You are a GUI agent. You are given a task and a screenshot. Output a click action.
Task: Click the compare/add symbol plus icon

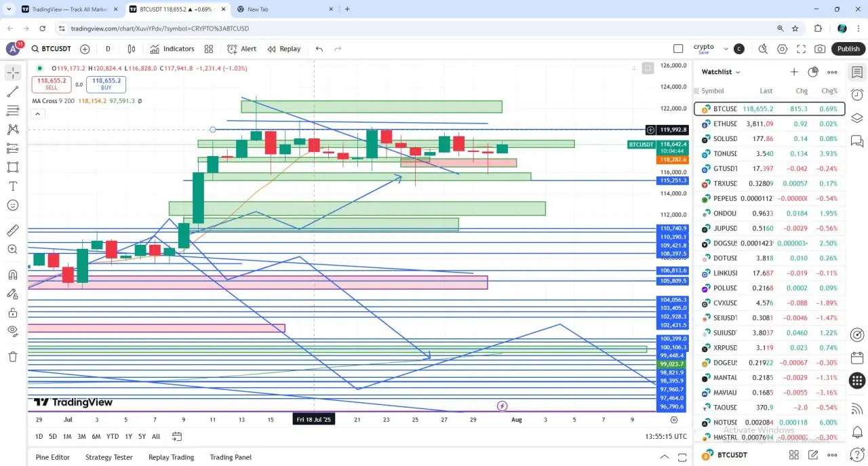pyautogui.click(x=85, y=49)
